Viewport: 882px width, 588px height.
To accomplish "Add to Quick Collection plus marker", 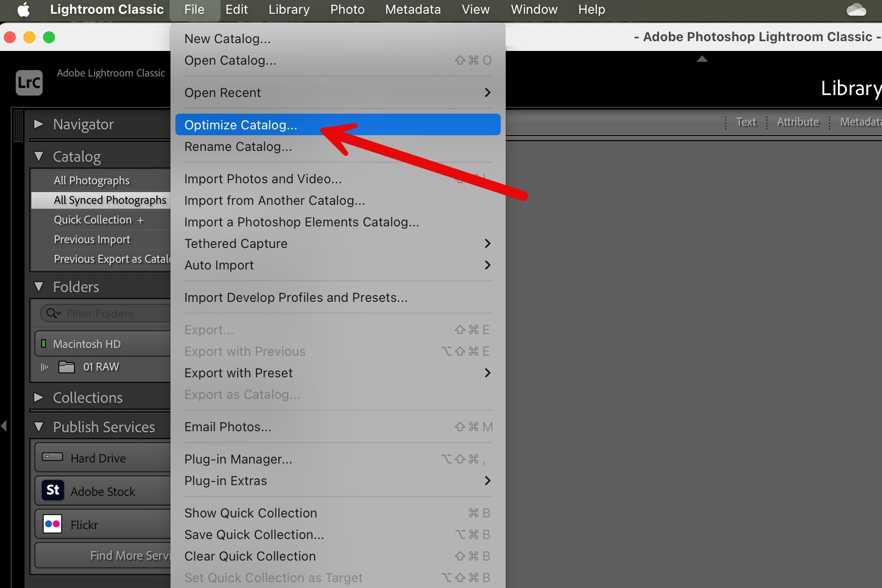I will (141, 220).
